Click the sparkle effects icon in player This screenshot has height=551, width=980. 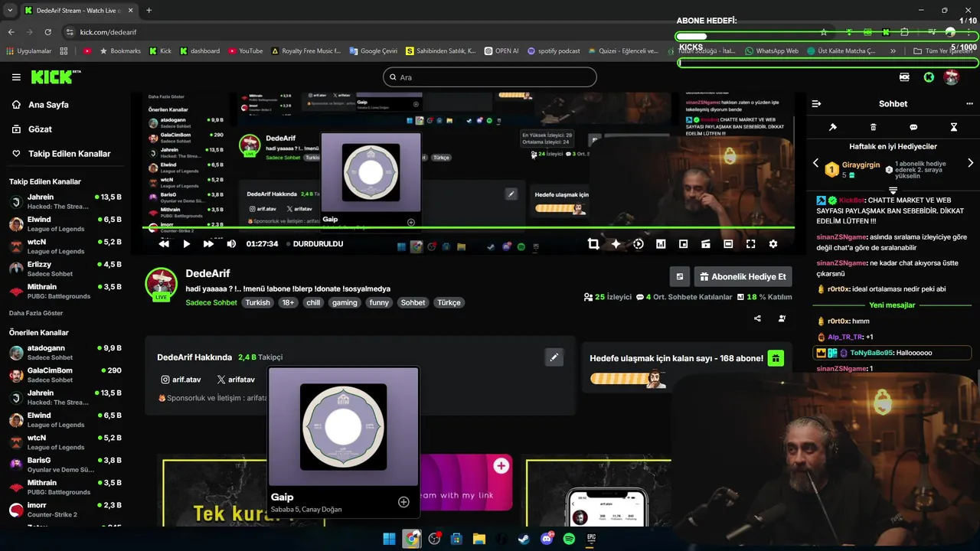point(616,244)
